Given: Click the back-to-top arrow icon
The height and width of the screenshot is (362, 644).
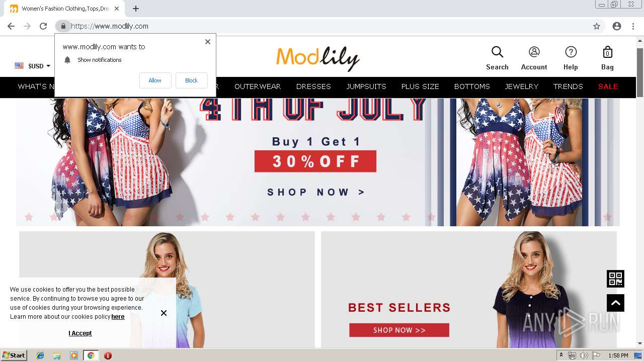Looking at the screenshot, I should tap(615, 303).
